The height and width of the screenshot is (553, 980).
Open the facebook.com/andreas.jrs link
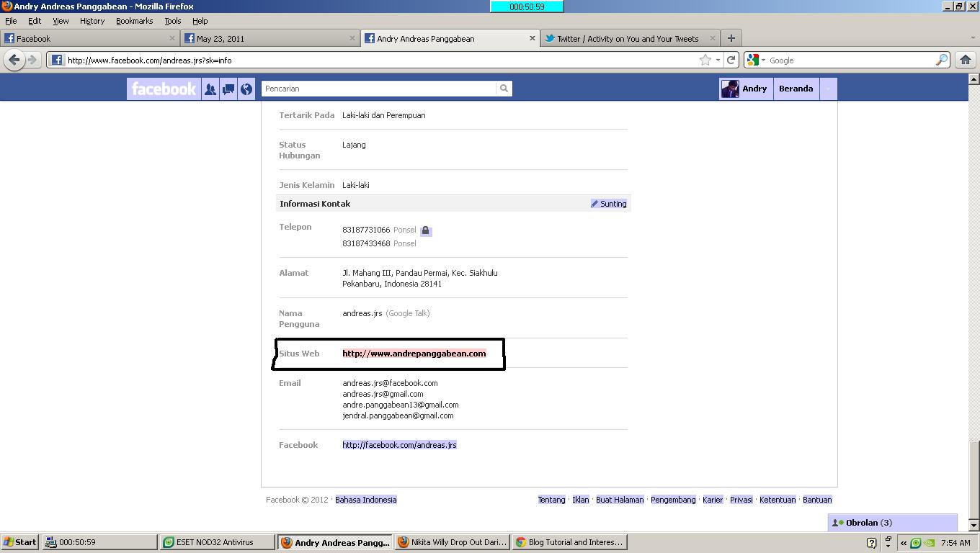point(399,445)
